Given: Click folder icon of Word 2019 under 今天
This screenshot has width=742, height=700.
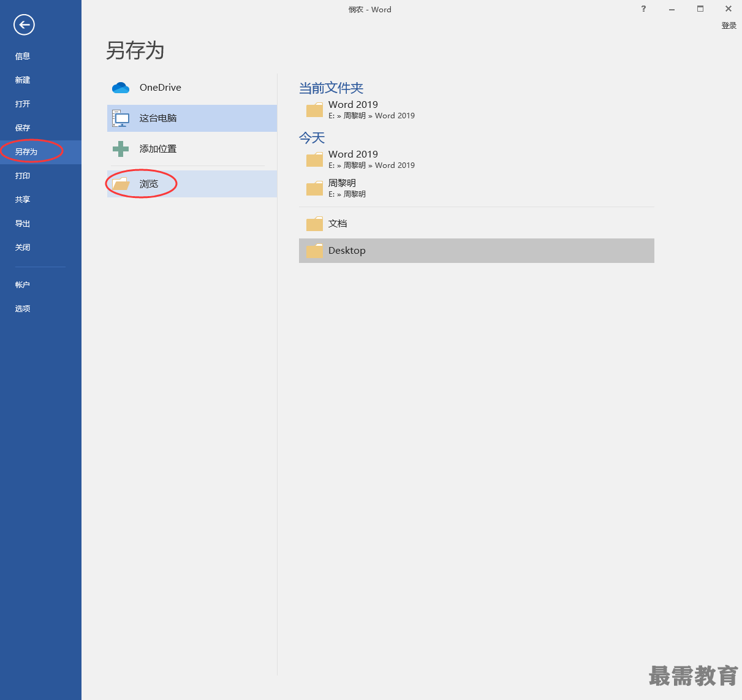Looking at the screenshot, I should (x=314, y=159).
